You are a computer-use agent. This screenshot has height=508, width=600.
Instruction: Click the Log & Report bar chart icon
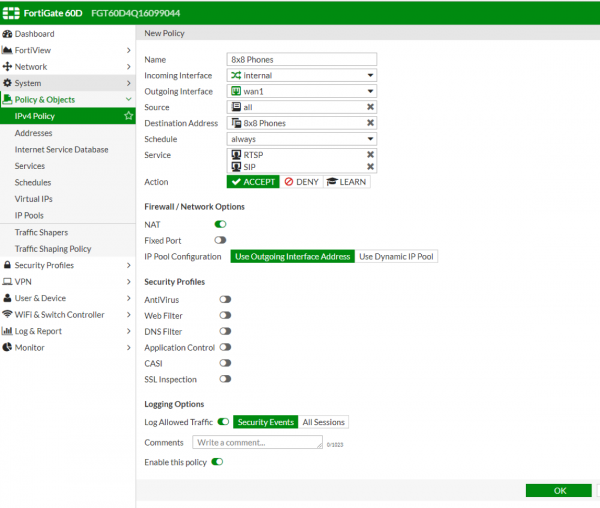pos(7,331)
